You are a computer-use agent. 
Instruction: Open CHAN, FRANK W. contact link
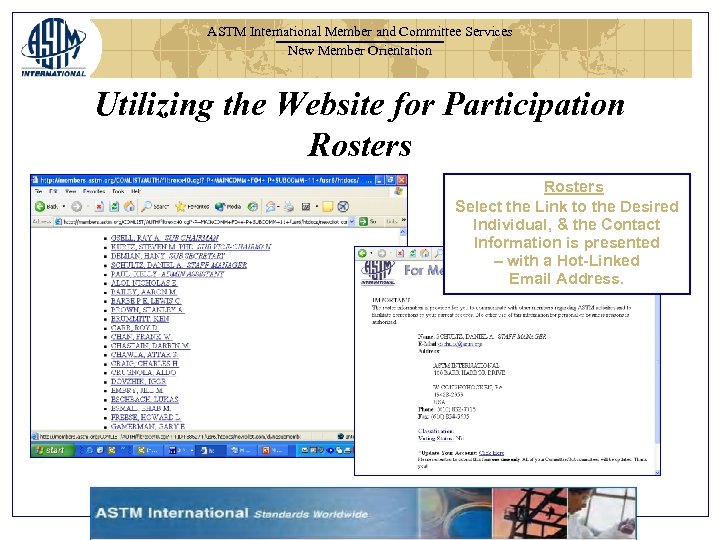[141, 337]
